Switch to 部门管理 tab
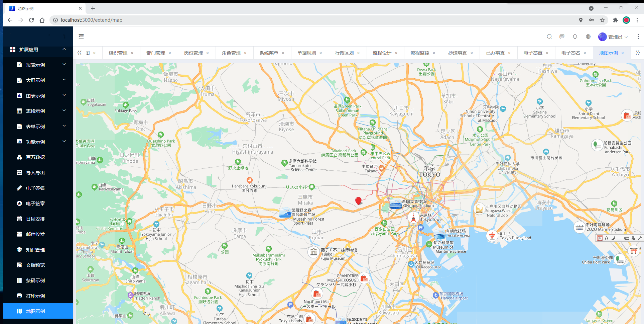Viewport: 644px width, 324px height. pos(156,53)
